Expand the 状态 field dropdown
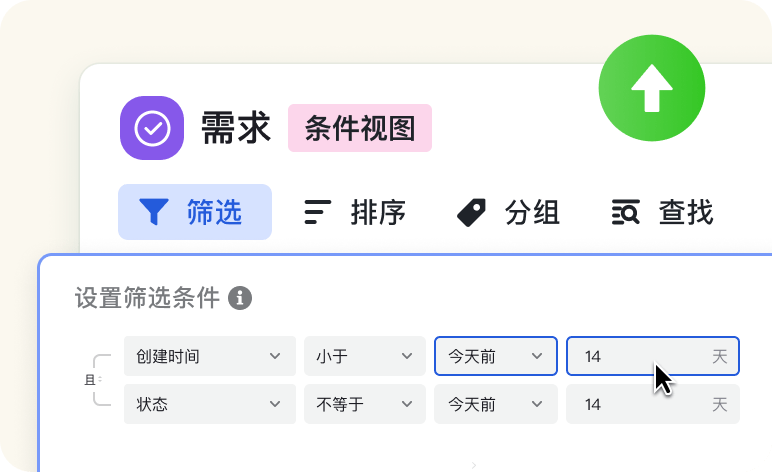This screenshot has width=772, height=472. [209, 404]
